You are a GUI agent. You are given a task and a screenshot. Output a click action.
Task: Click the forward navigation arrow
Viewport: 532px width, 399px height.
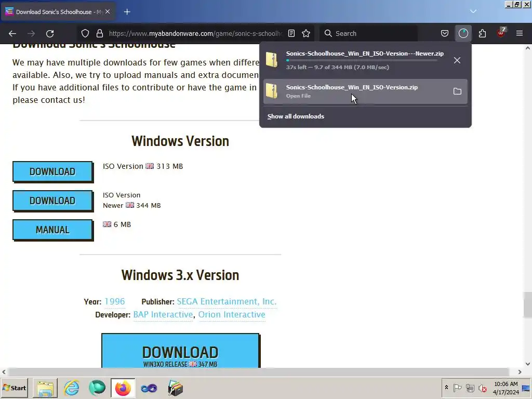click(x=31, y=34)
